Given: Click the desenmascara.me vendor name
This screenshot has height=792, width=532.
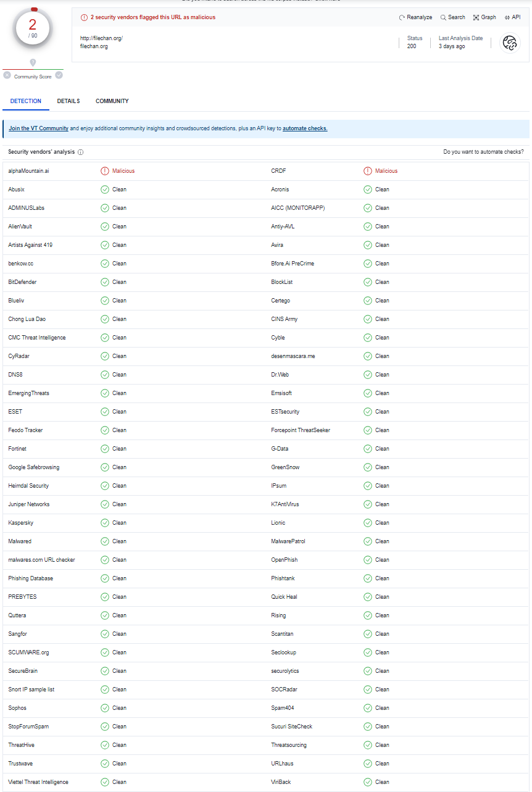Looking at the screenshot, I should 293,356.
